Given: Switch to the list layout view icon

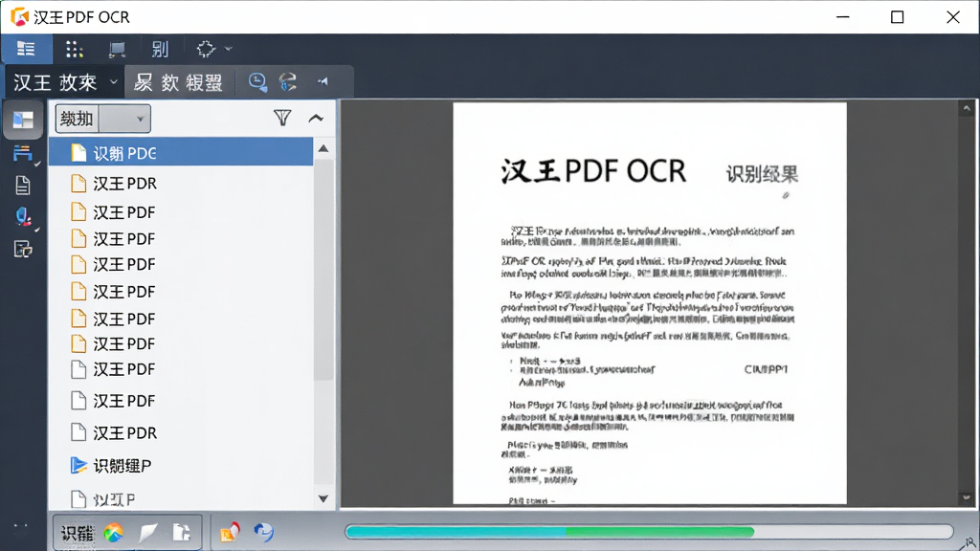Looking at the screenshot, I should (x=26, y=49).
